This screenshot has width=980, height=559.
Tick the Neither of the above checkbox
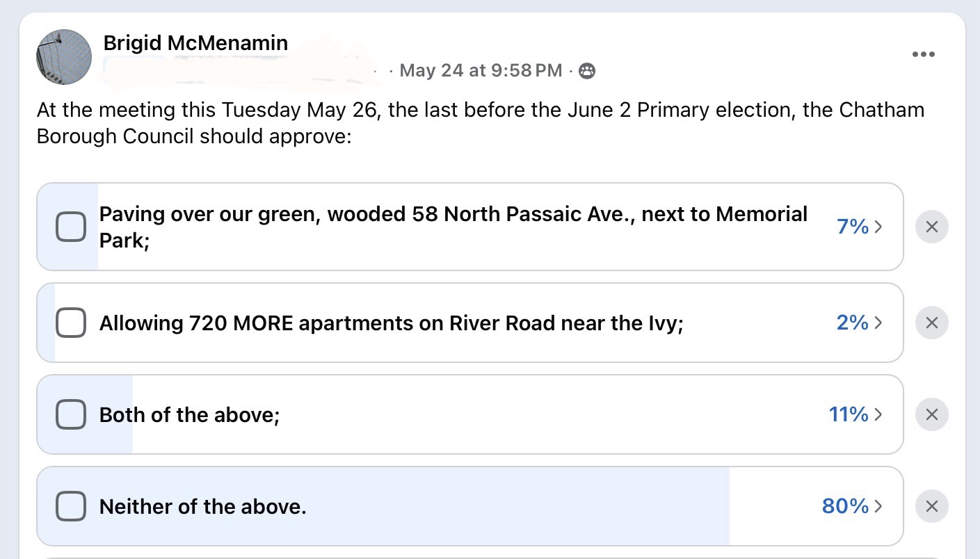pyautogui.click(x=70, y=506)
